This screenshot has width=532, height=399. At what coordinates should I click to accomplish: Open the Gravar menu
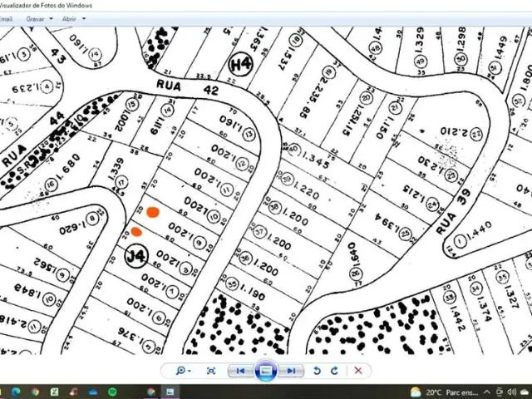tap(35, 19)
